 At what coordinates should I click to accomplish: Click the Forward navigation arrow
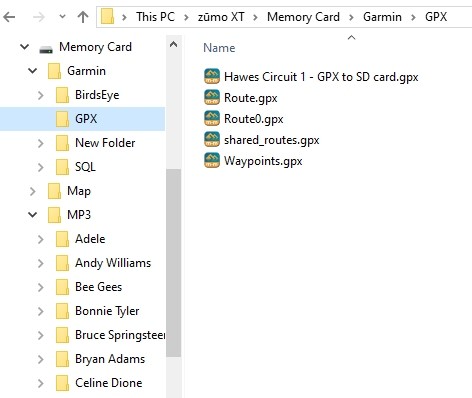(x=39, y=17)
